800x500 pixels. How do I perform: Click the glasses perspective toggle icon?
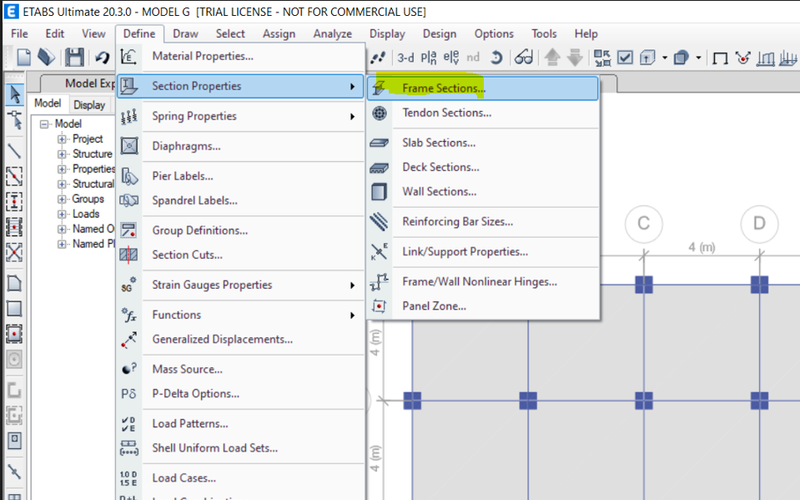pyautogui.click(x=524, y=57)
